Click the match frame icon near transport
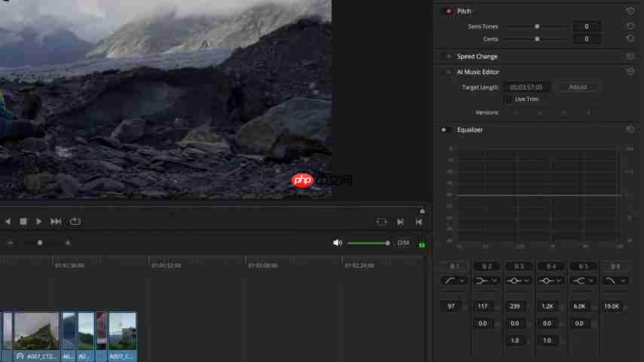This screenshot has height=362, width=644. (381, 222)
